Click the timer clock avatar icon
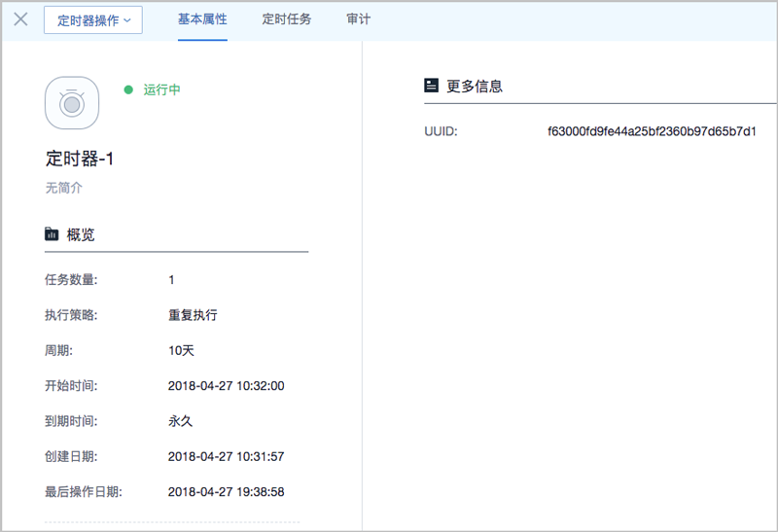The width and height of the screenshot is (778, 532). [x=72, y=103]
